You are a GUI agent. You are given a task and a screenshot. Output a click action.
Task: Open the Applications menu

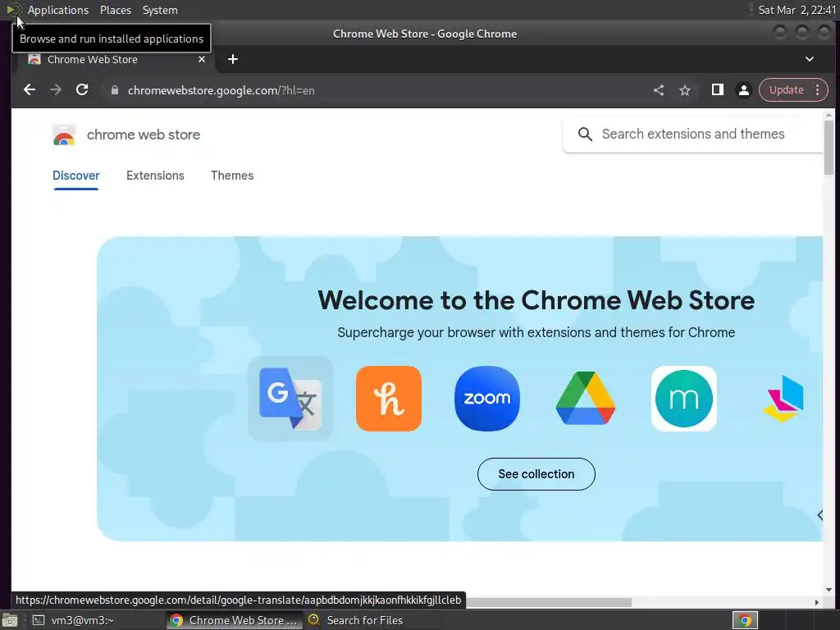58,10
